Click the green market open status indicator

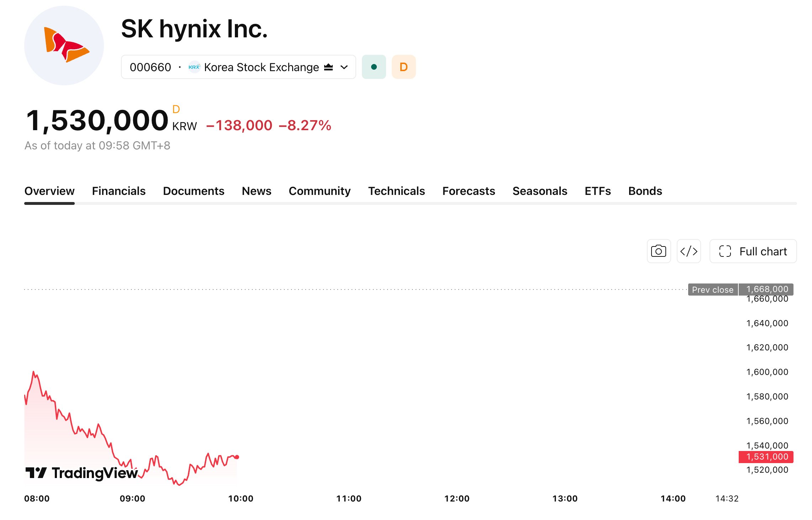pyautogui.click(x=374, y=67)
